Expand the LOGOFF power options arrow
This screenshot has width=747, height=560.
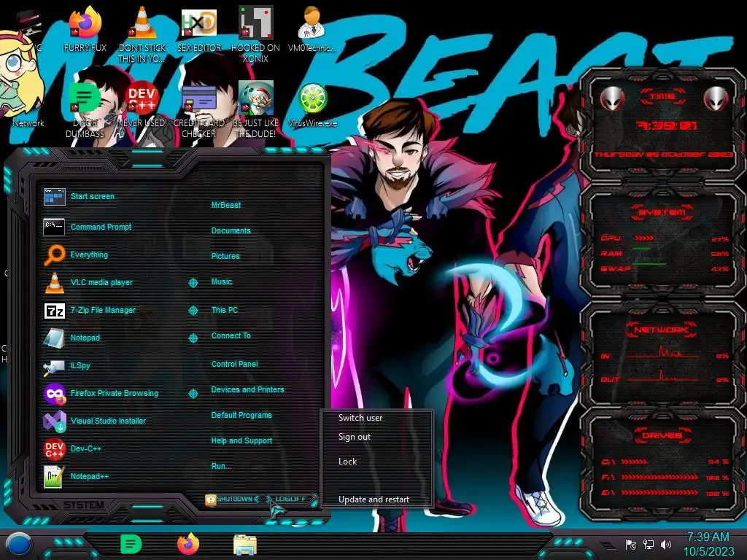(314, 499)
